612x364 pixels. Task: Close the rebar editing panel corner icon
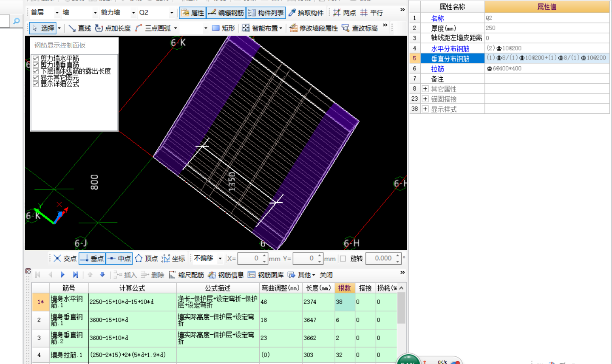tap(28, 271)
